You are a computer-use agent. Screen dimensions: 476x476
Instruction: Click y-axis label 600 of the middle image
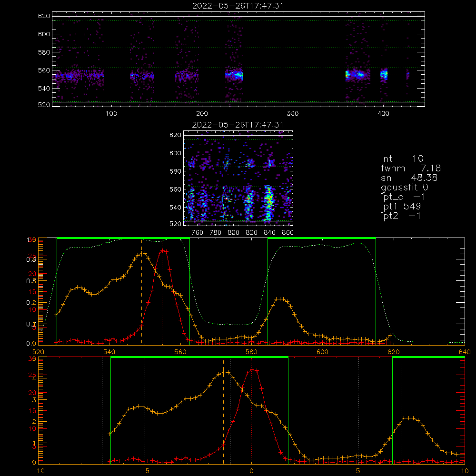click(176, 153)
